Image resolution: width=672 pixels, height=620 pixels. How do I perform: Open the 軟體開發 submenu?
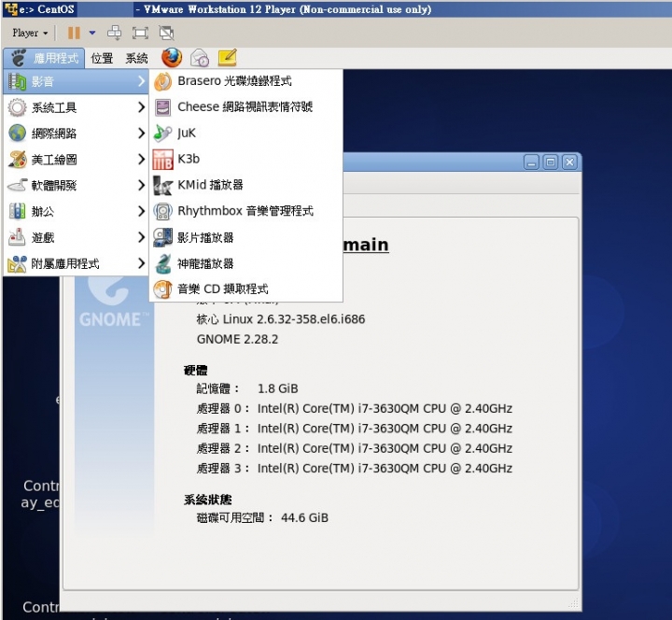pyautogui.click(x=77, y=185)
